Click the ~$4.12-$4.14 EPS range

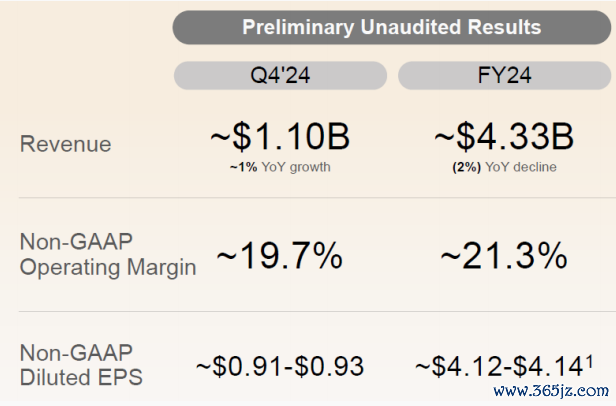click(500, 366)
